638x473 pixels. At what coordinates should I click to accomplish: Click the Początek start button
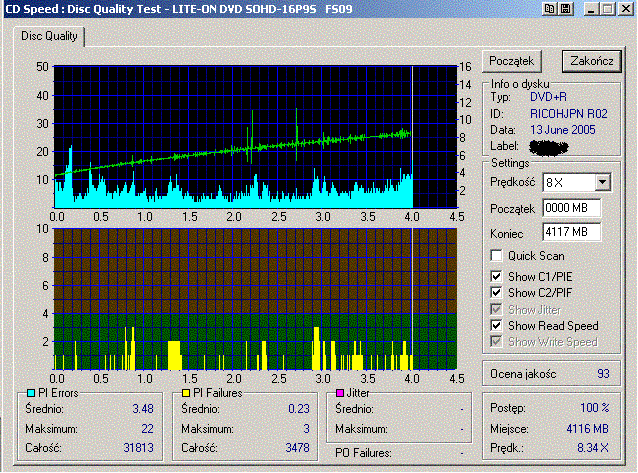click(511, 61)
